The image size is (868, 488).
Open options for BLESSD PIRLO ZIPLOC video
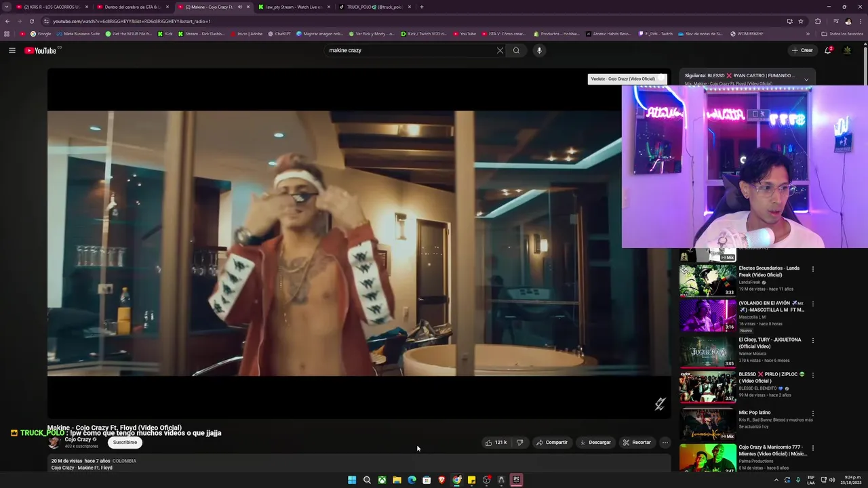coord(812,375)
